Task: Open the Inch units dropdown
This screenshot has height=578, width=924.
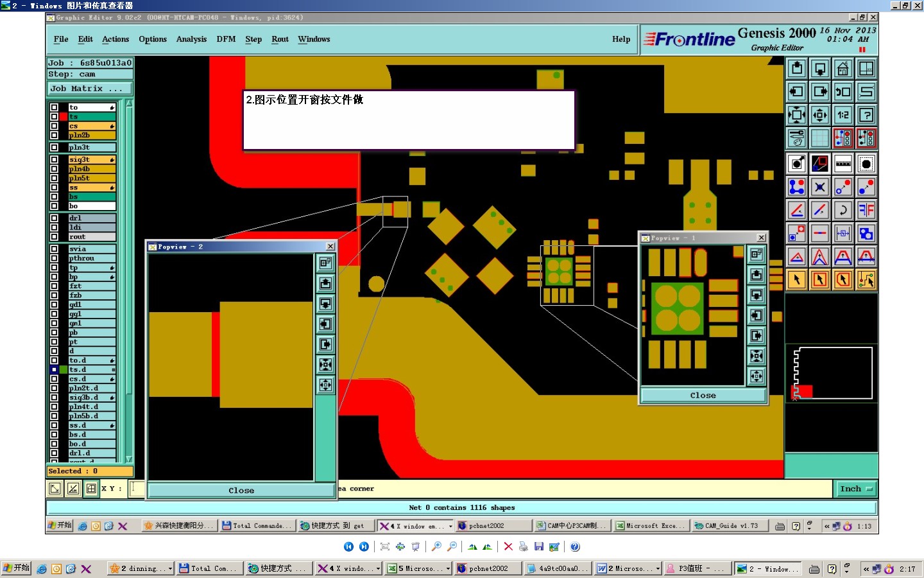Action: [856, 489]
